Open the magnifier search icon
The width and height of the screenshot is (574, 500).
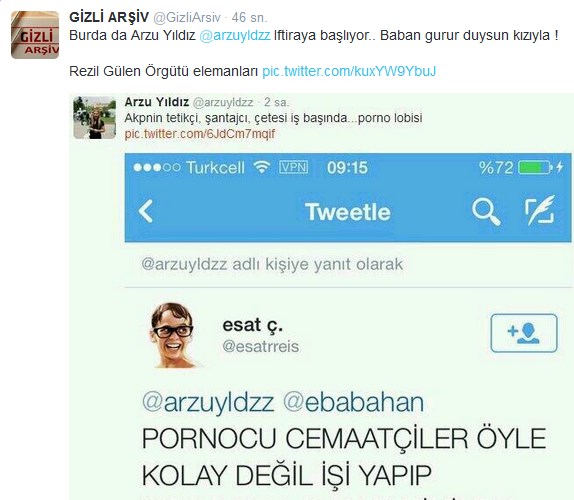pyautogui.click(x=486, y=212)
